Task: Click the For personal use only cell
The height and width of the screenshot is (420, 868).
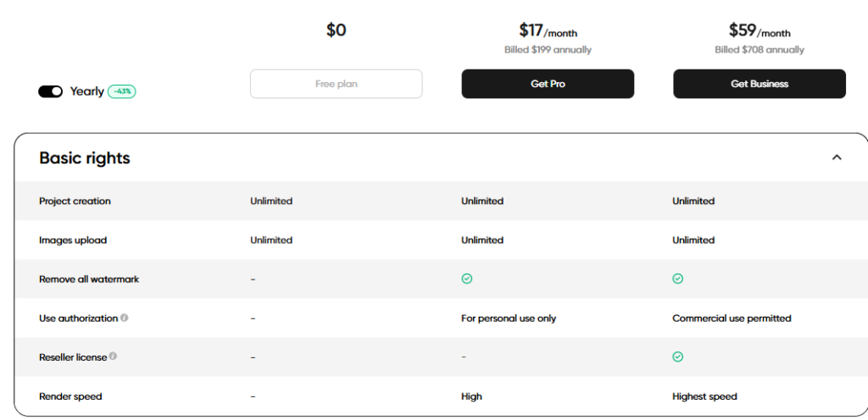Action: (509, 318)
